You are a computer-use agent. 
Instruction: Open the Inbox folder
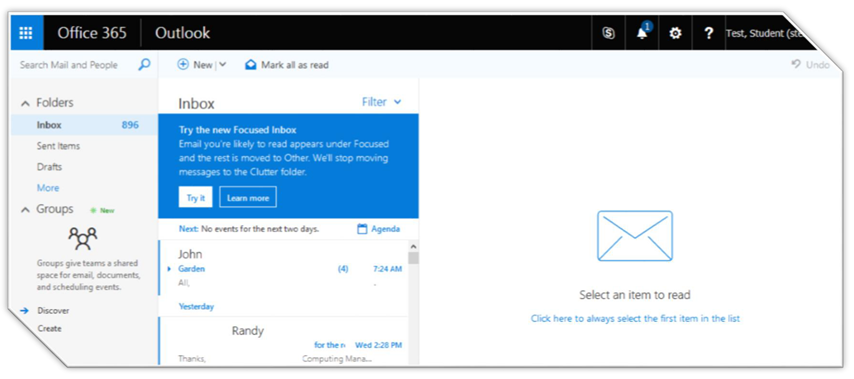[x=84, y=125]
